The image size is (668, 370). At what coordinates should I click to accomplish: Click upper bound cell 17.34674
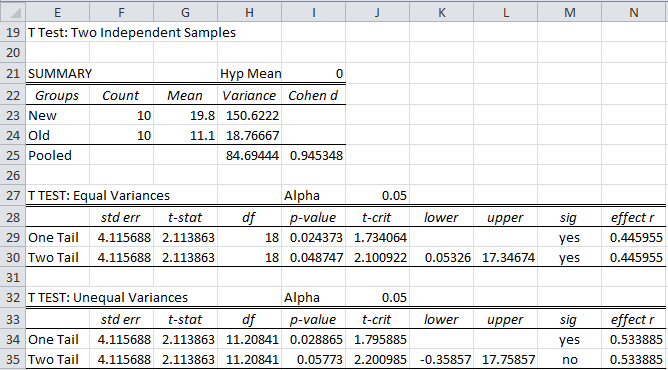click(506, 258)
